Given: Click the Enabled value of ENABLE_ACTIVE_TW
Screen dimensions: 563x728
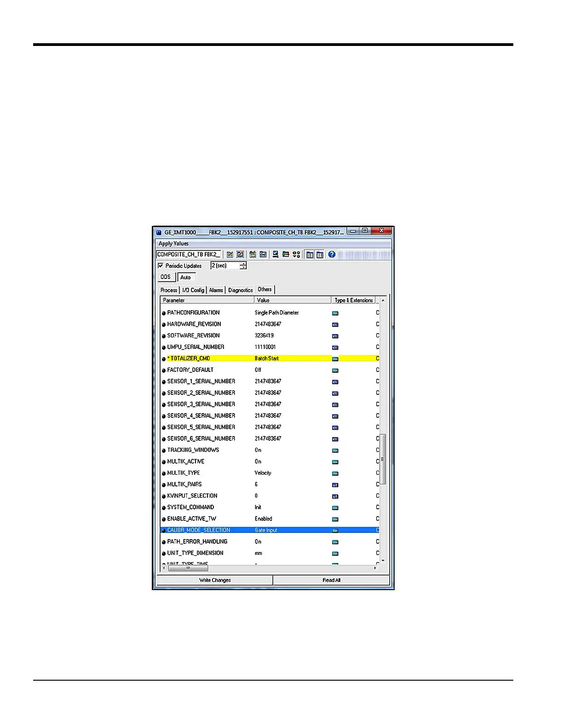Looking at the screenshot, I should pyautogui.click(x=264, y=519).
